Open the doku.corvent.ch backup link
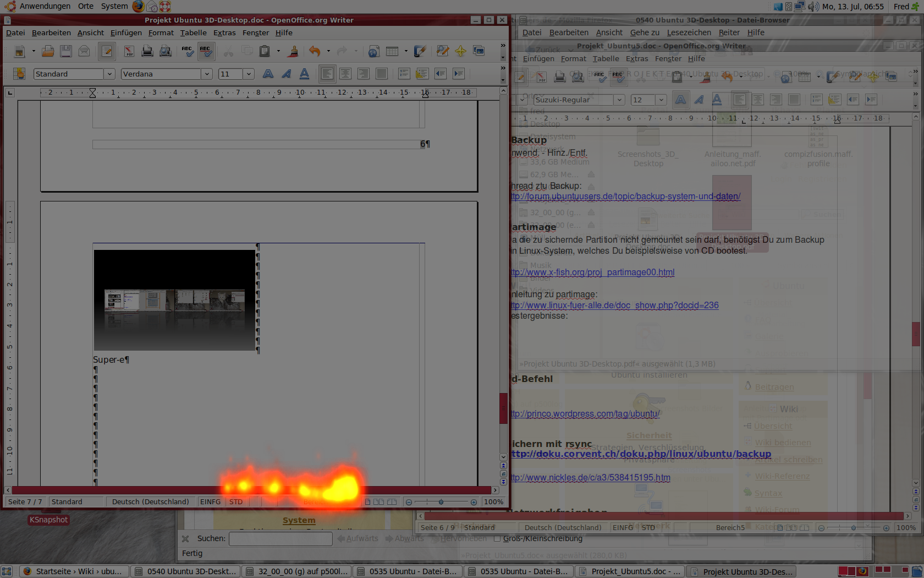924x578 pixels. (641, 454)
